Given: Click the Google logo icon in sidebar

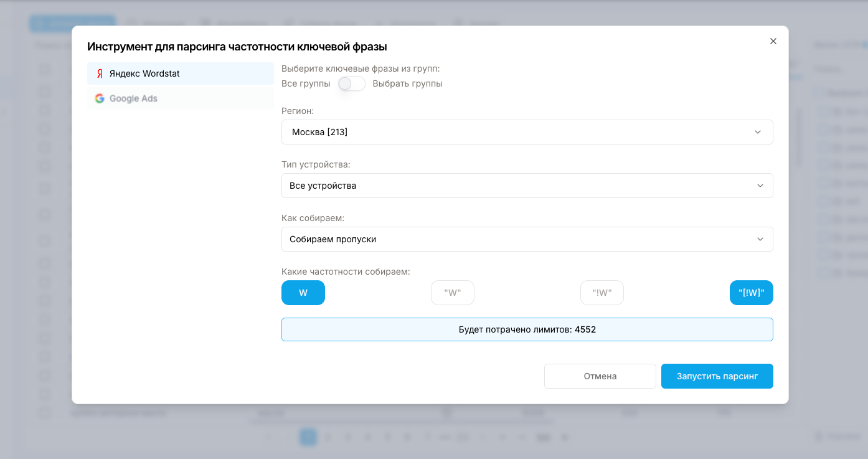Looking at the screenshot, I should pos(100,98).
